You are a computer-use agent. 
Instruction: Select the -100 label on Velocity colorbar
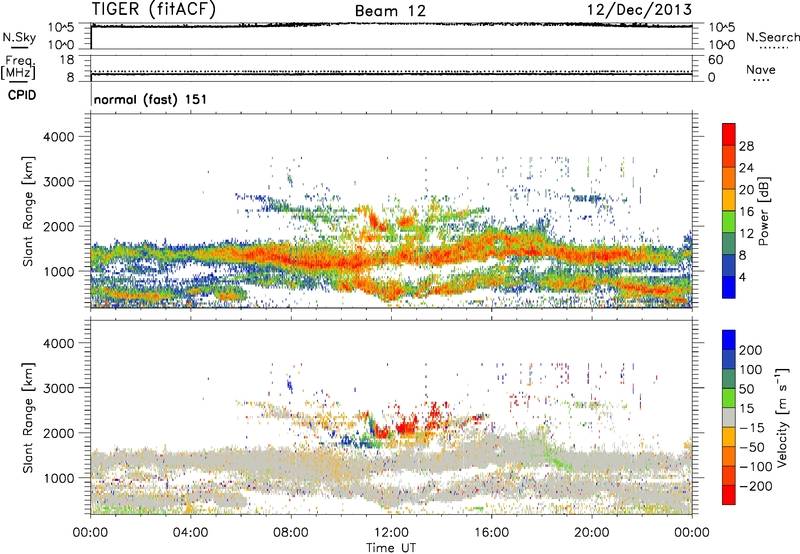(756, 467)
